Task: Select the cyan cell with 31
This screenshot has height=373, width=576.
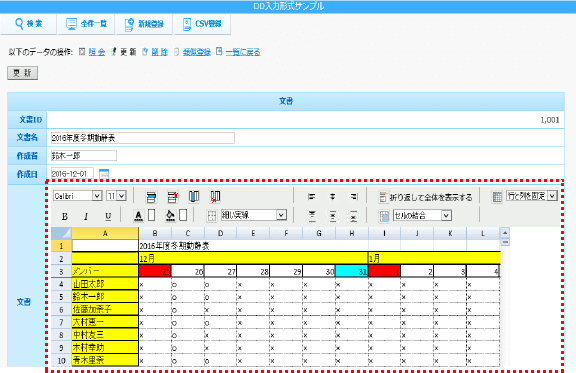Action: [x=352, y=272]
